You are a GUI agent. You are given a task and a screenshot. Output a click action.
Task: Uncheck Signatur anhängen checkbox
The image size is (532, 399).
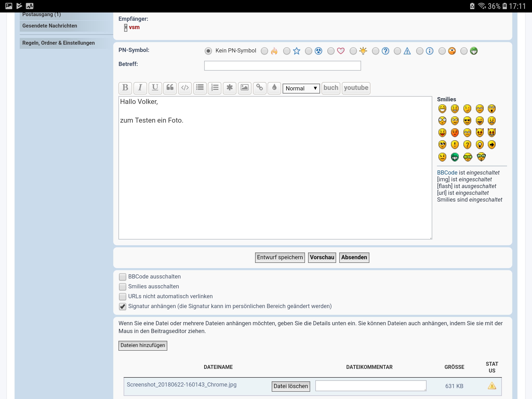click(x=122, y=307)
